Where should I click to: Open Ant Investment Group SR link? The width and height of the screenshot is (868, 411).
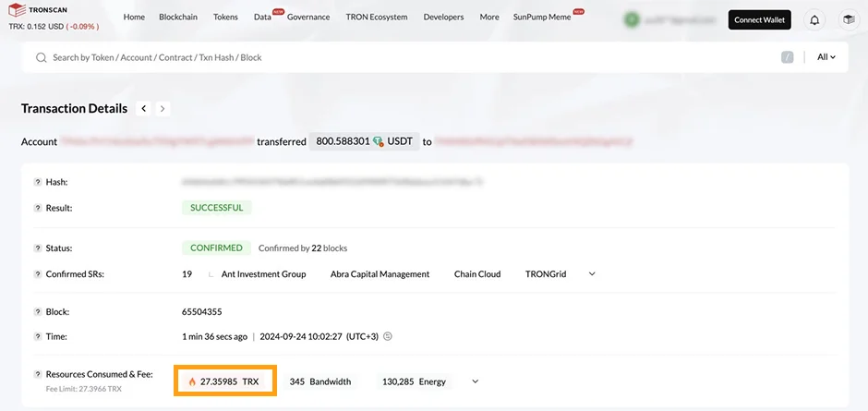point(263,274)
